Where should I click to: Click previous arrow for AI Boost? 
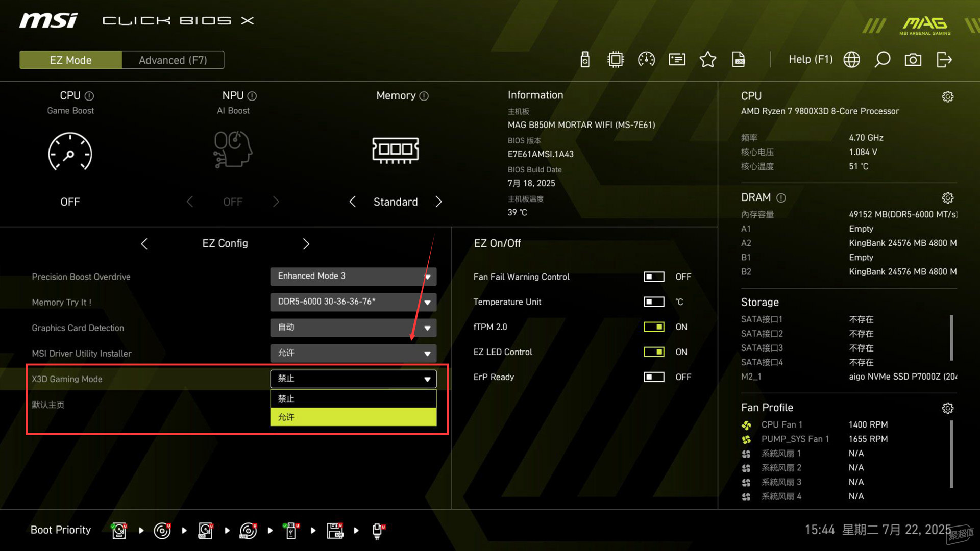[190, 202]
